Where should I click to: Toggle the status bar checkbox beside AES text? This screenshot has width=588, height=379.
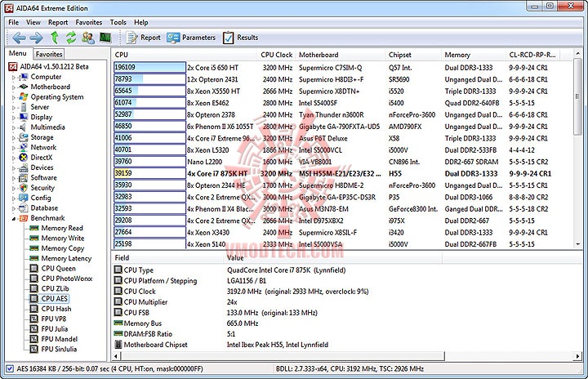[10, 368]
